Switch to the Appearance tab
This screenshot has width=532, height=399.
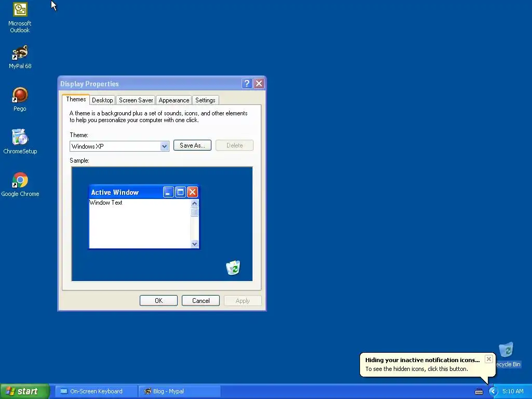(174, 100)
